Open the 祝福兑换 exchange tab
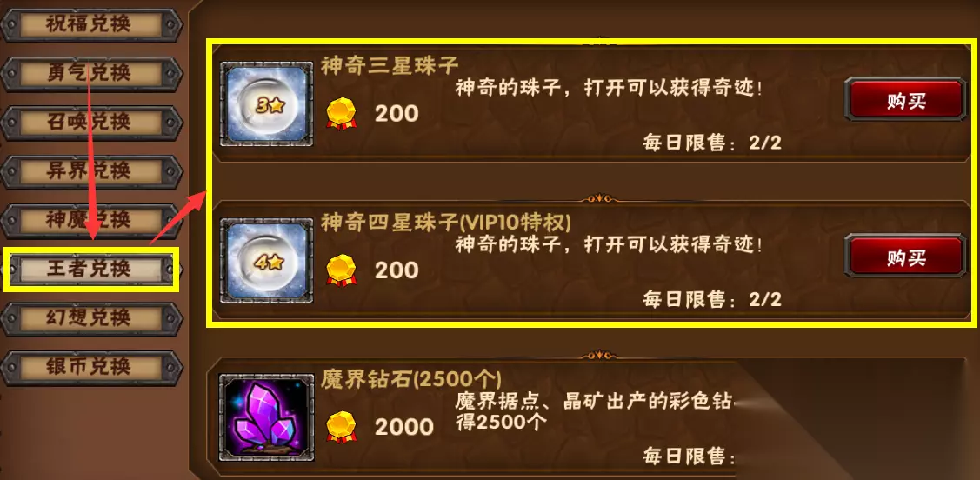This screenshot has height=480, width=980. [91, 25]
